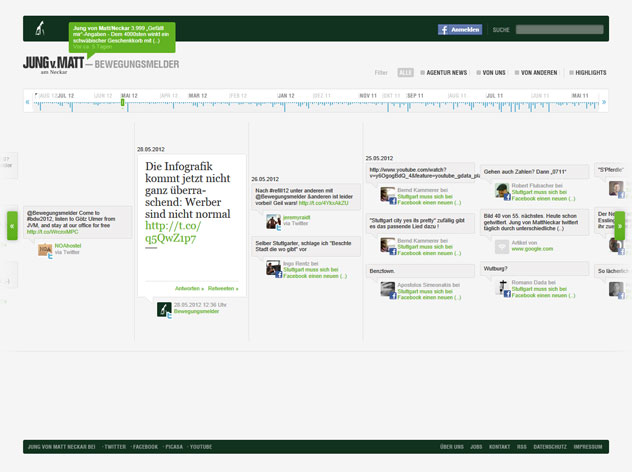Viewport: 632px width, 472px height.
Task: Click jeremyraidt's Twitter avatar
Action: (x=272, y=220)
